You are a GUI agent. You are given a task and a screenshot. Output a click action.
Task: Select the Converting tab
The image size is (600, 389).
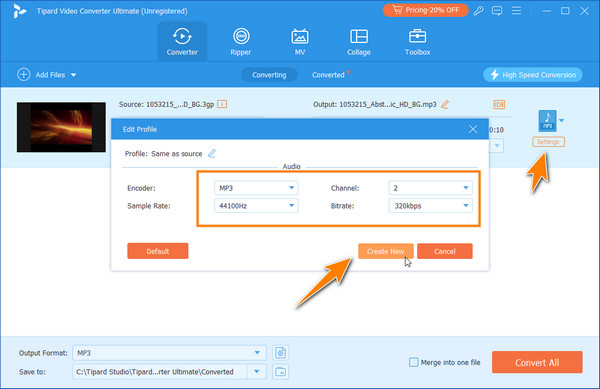(269, 75)
